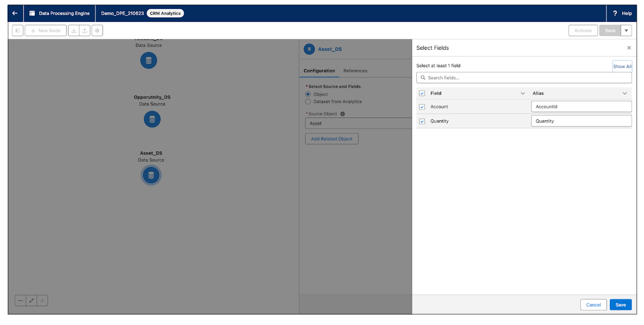Click the Data Processing Engine app icon

[x=32, y=13]
